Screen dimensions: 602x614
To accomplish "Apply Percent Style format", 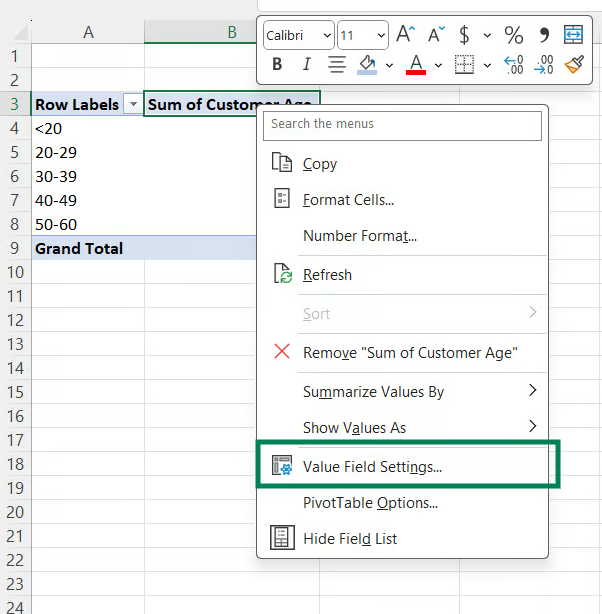I will 513,35.
